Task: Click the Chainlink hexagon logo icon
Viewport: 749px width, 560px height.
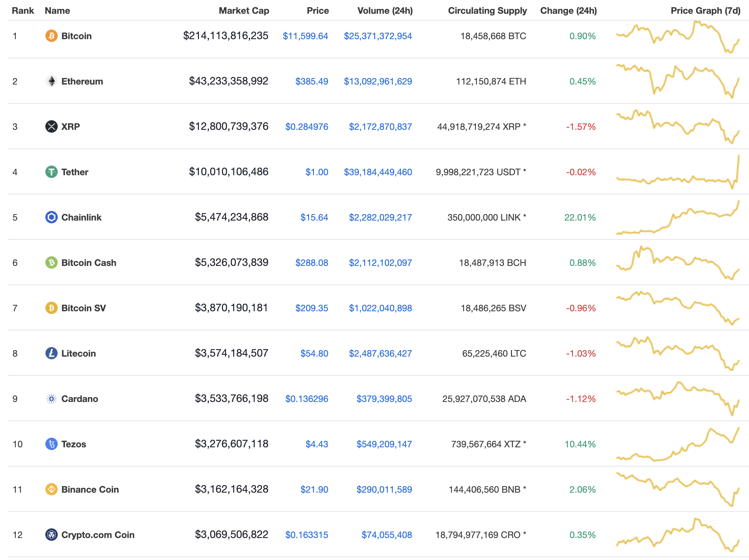Action: tap(51, 217)
